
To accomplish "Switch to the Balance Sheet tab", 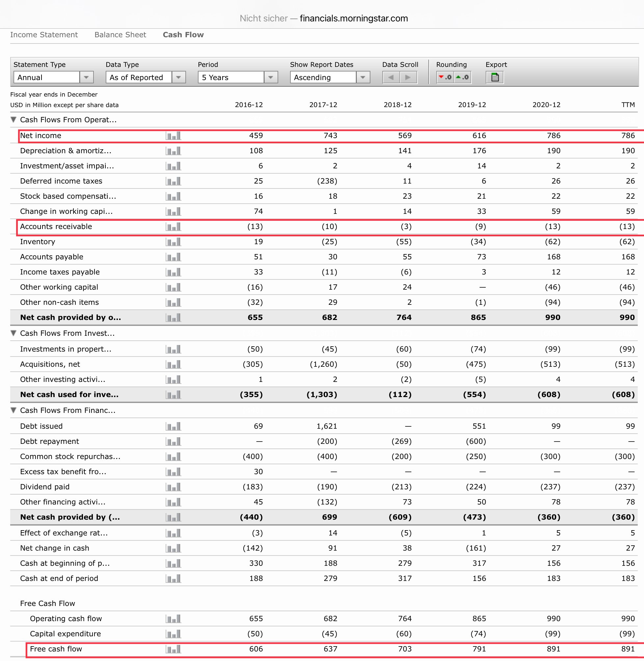I will point(120,35).
